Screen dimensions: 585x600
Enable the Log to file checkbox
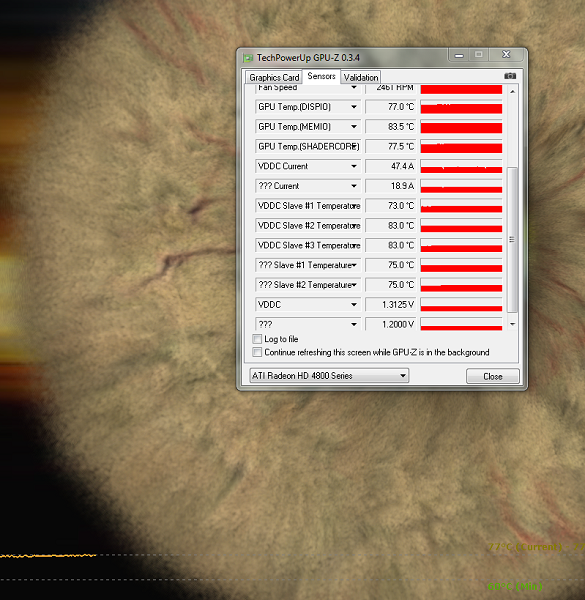point(257,339)
